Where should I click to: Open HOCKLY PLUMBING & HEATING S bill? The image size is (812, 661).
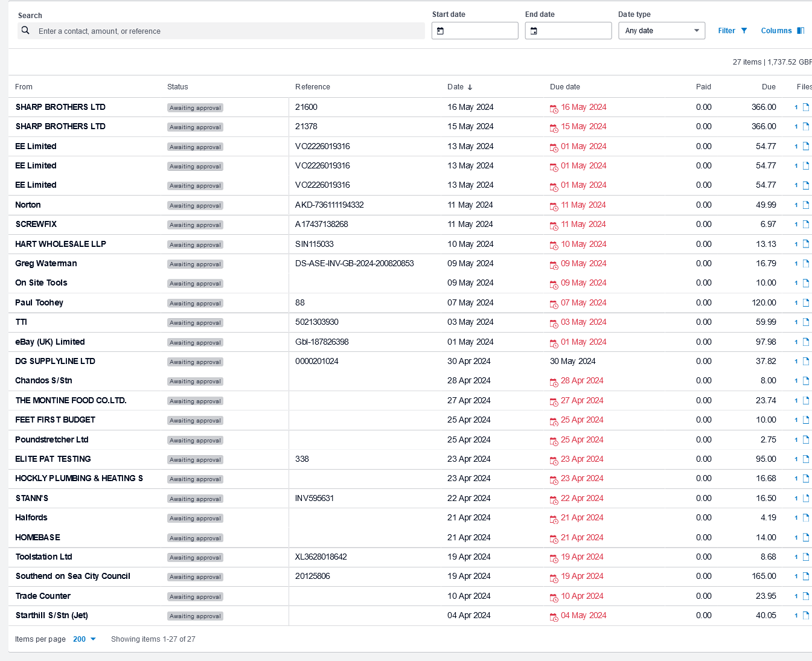(x=79, y=478)
